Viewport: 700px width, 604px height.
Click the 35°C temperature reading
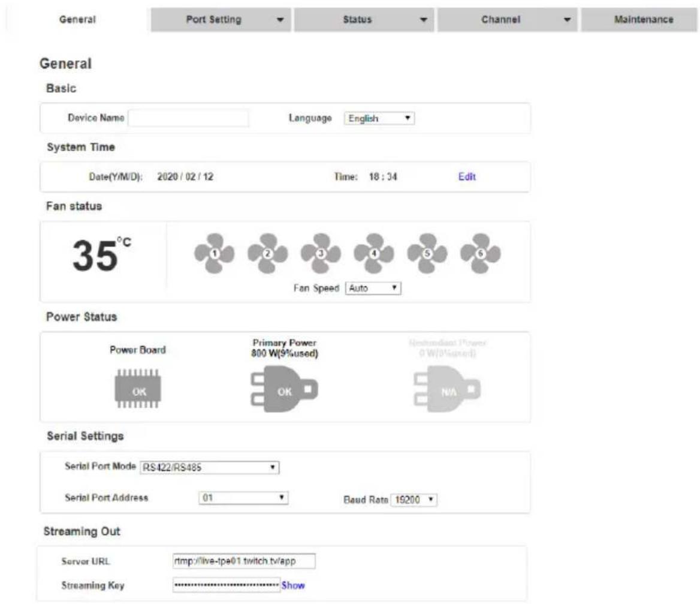(x=102, y=255)
